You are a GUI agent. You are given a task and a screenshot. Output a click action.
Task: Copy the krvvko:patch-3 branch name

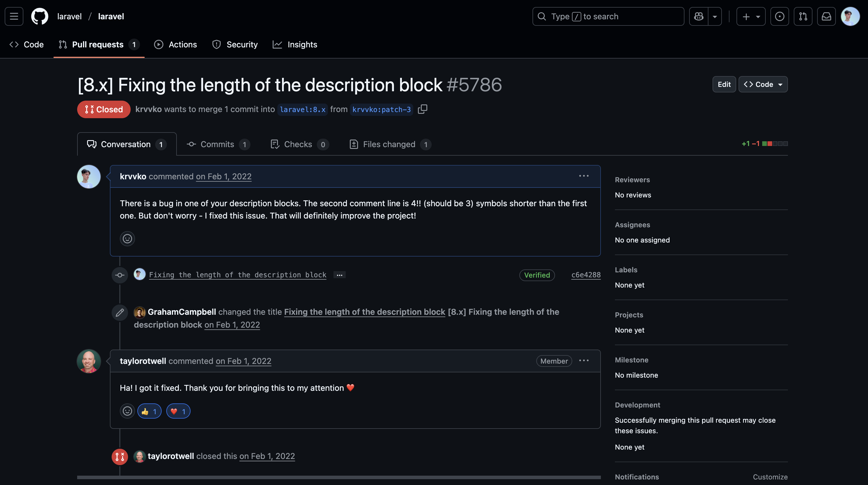423,109
